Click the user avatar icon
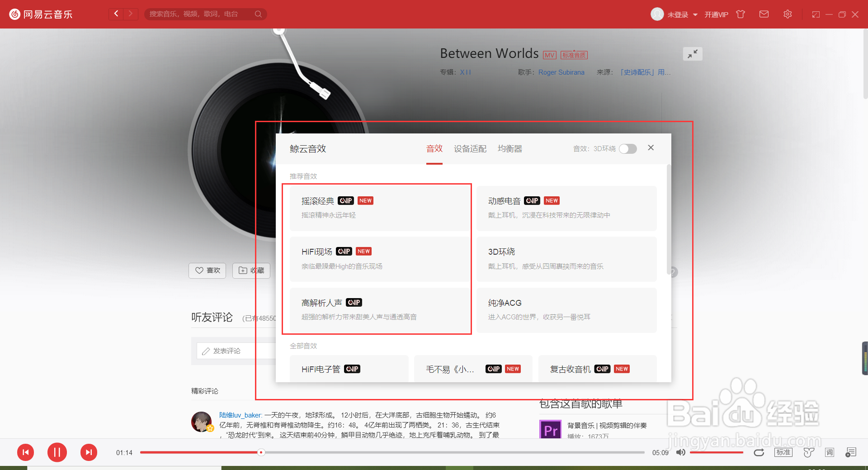Viewport: 868px width, 470px height. (x=657, y=14)
